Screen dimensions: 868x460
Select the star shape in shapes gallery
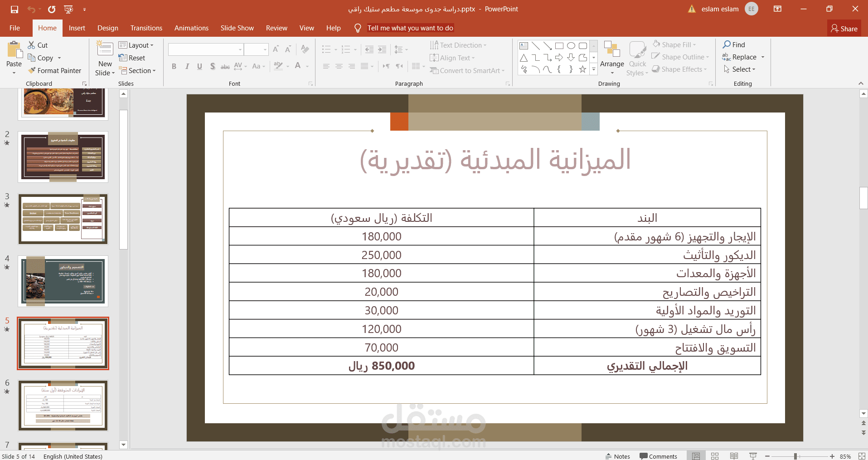(x=583, y=69)
